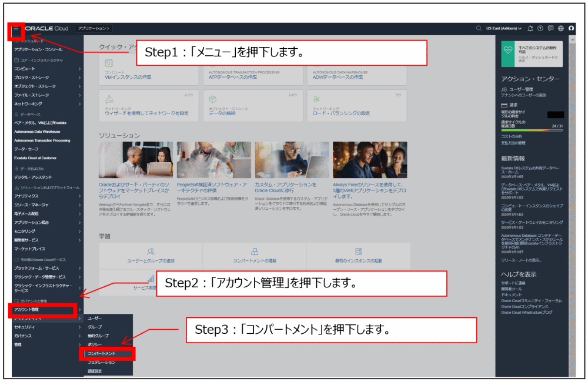Click the データベース section icon in sidebar
Viewport: 588px width, 382px height.
[16, 115]
